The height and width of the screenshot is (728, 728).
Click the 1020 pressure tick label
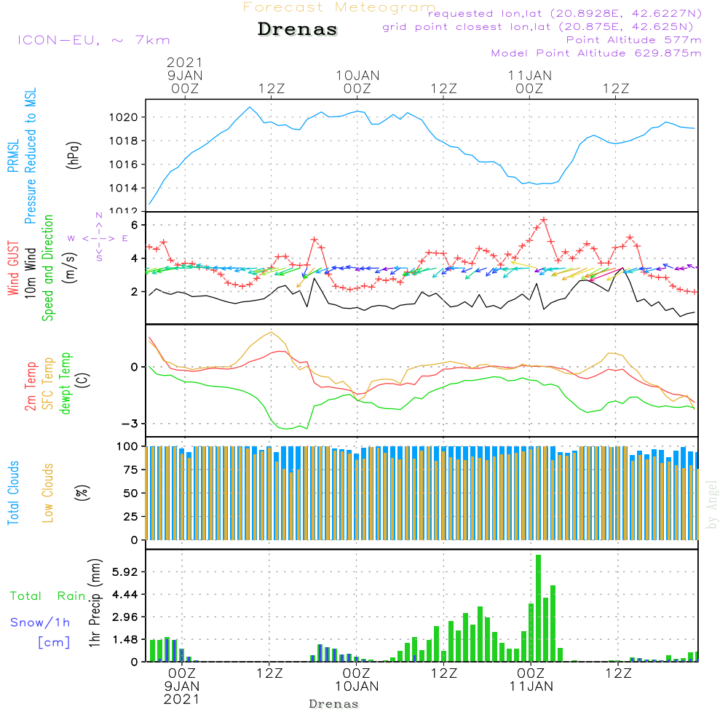[x=124, y=117]
